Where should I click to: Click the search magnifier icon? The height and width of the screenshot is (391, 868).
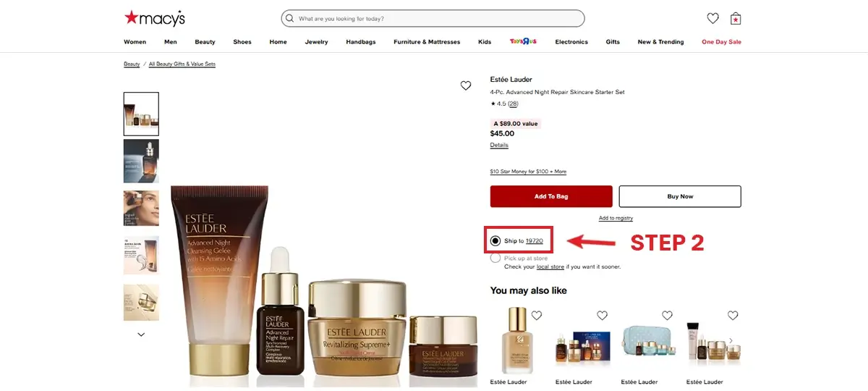(290, 18)
